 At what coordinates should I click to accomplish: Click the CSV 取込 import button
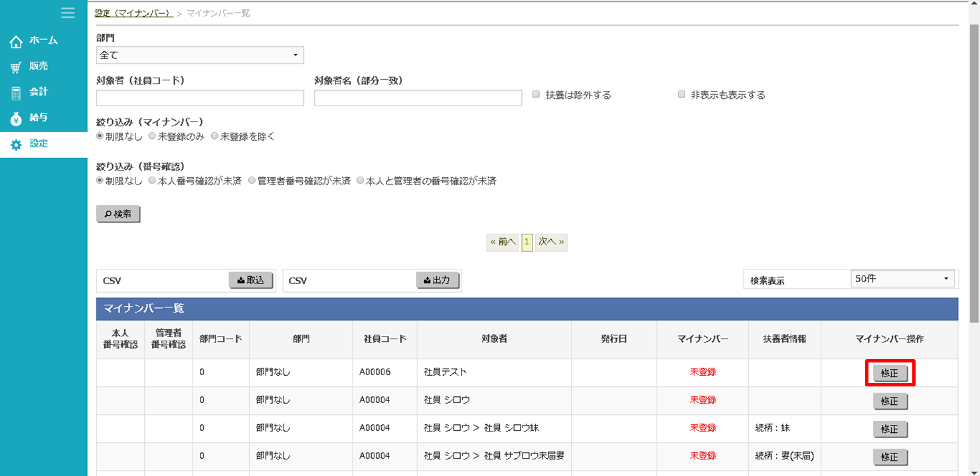point(251,281)
